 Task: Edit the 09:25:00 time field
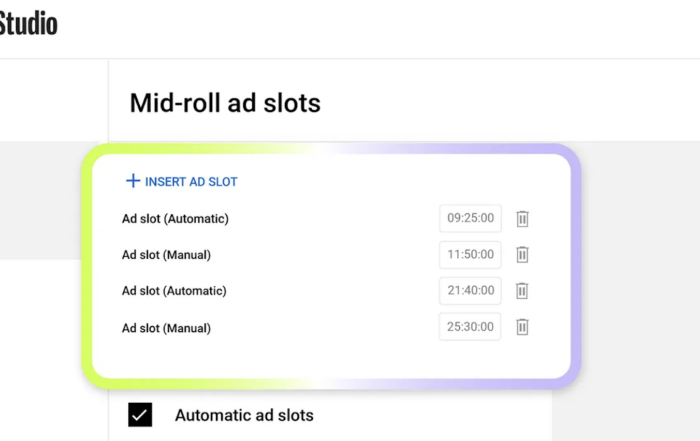[470, 219]
